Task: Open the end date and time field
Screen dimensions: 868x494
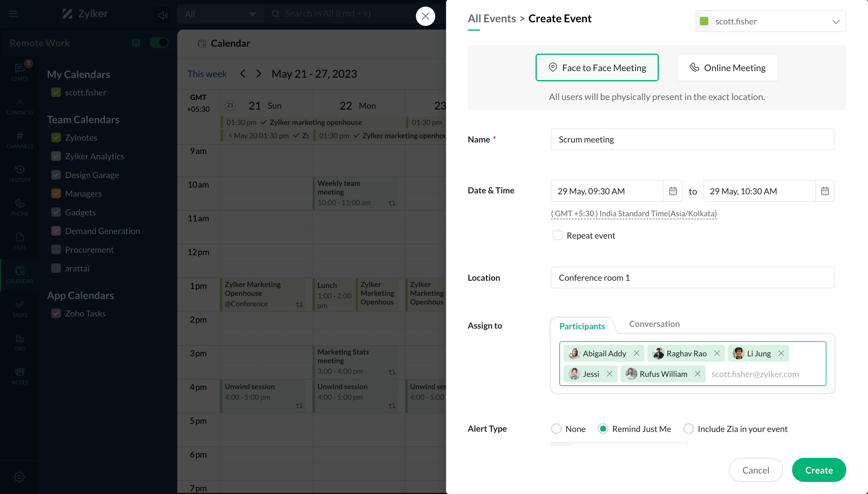Action: [759, 191]
